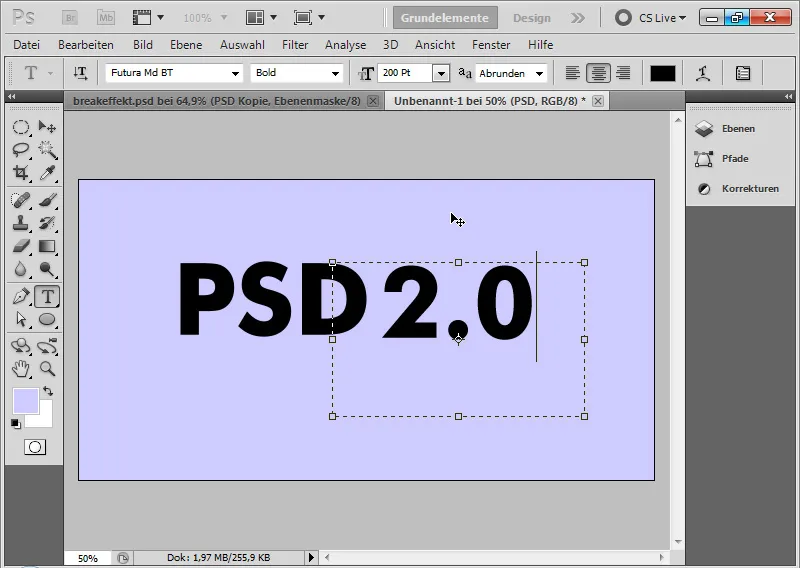Select the Zoom tool
This screenshot has width=800, height=568.
[x=47, y=368]
